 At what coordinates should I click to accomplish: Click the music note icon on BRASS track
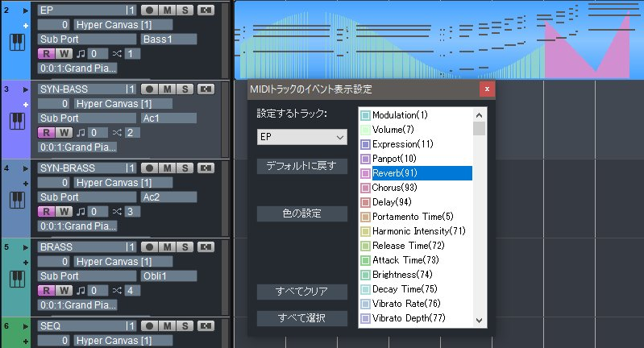80,290
